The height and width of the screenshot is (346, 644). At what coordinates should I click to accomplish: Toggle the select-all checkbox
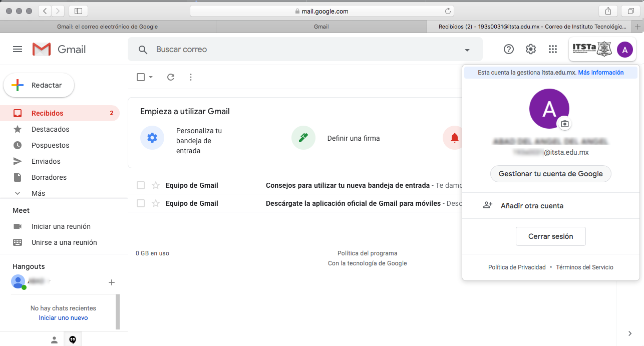pos(141,77)
